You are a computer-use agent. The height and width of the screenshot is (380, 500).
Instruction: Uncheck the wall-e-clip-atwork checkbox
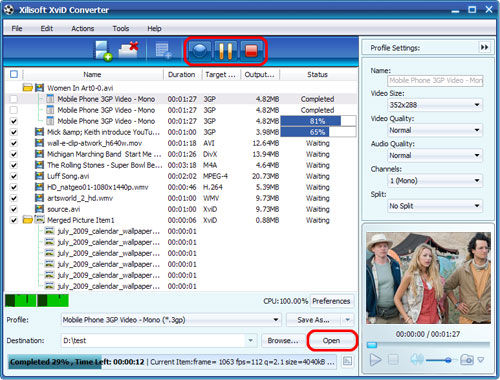(x=14, y=143)
